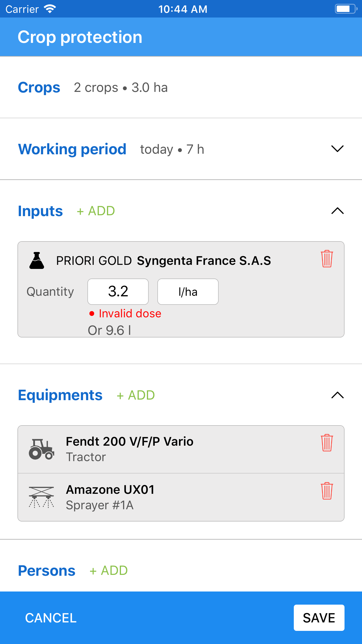
Task: Add a new input
Action: 96,211
